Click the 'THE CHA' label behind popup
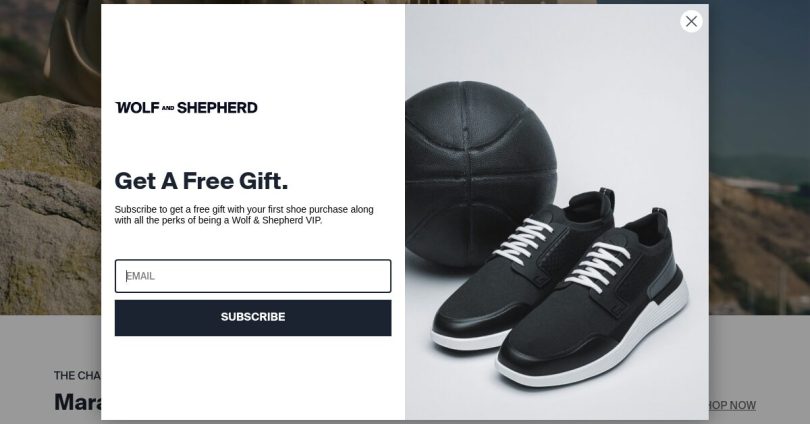Image resolution: width=810 pixels, height=424 pixels. (77, 375)
